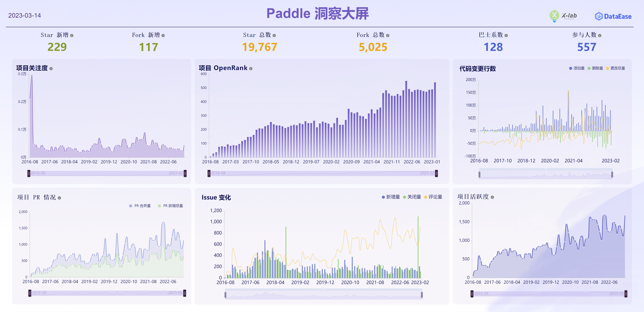Image resolution: width=644 pixels, height=312 pixels.
Task: Click info icon beside Fork 总数
Action: (388, 36)
